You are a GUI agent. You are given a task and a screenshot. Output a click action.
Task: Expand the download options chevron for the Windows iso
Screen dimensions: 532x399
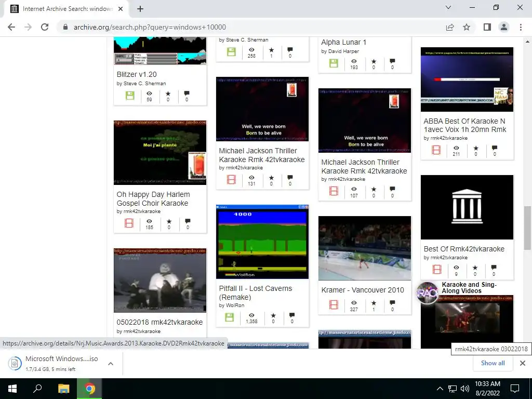tap(110, 363)
